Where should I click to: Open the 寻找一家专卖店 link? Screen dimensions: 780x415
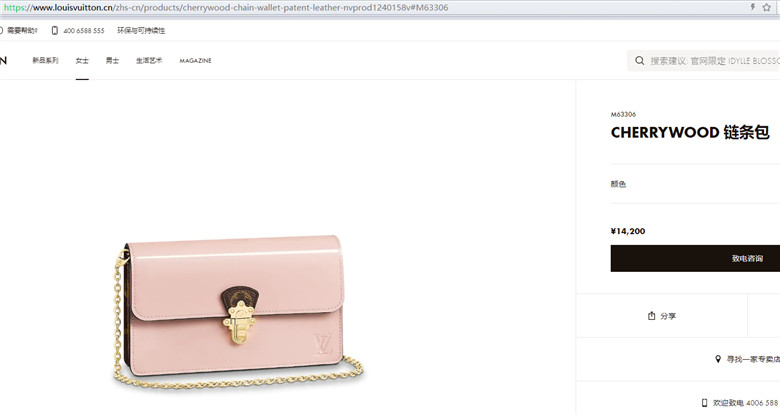(753, 359)
